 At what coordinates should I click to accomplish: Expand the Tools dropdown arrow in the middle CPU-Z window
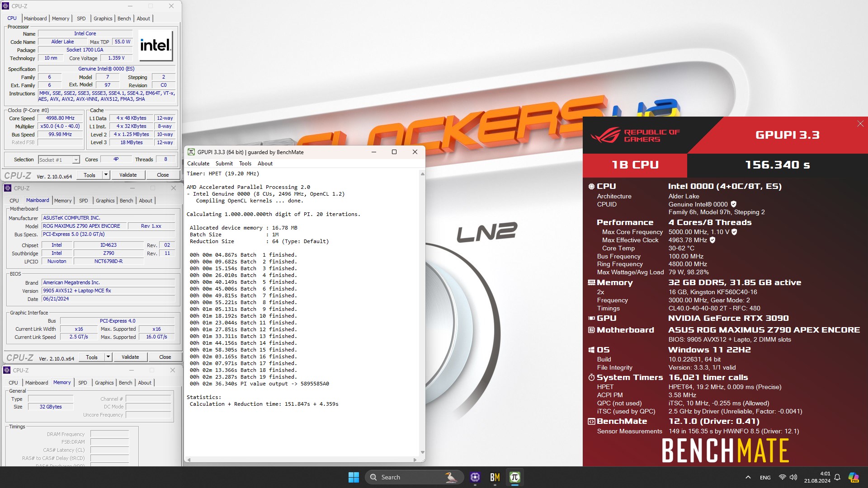point(108,357)
